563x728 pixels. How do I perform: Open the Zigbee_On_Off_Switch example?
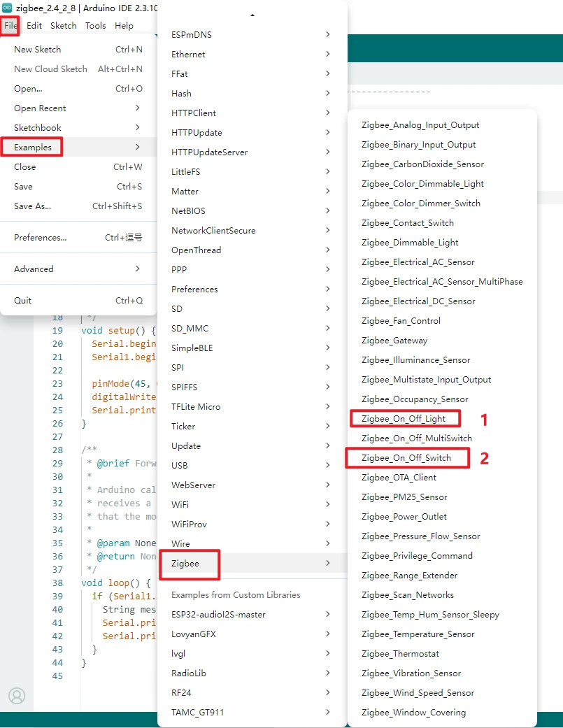[442, 458]
